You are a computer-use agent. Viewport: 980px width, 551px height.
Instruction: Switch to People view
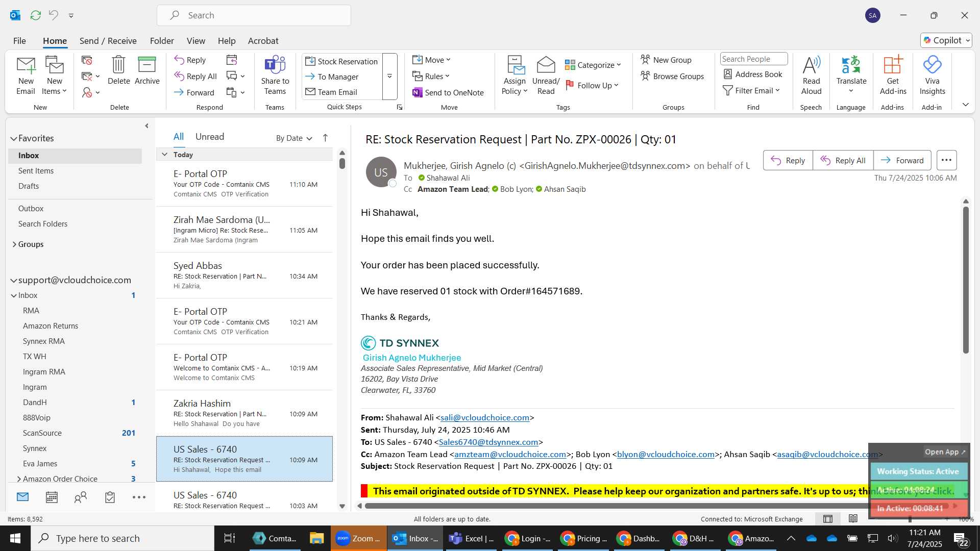pyautogui.click(x=81, y=497)
